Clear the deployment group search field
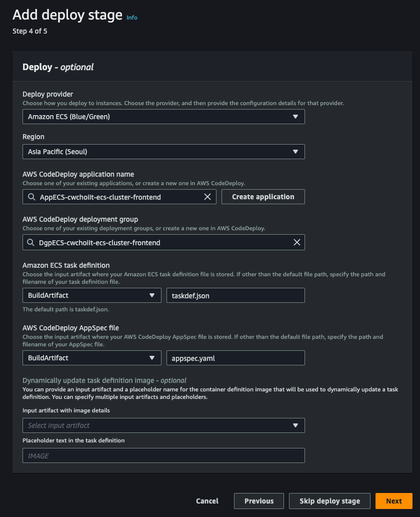This screenshot has width=420, height=517. (296, 242)
